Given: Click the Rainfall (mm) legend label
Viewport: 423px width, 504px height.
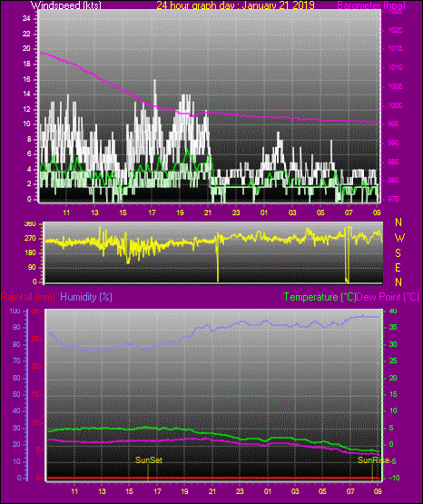Looking at the screenshot, I should click(x=28, y=297).
